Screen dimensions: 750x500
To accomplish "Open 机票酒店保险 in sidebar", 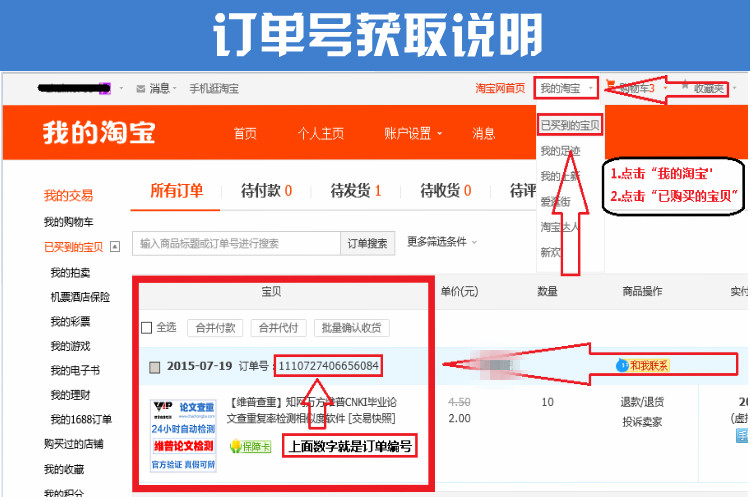I will point(80,297).
